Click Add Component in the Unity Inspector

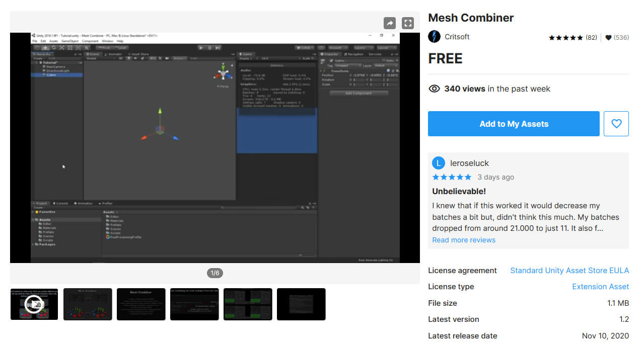(359, 93)
